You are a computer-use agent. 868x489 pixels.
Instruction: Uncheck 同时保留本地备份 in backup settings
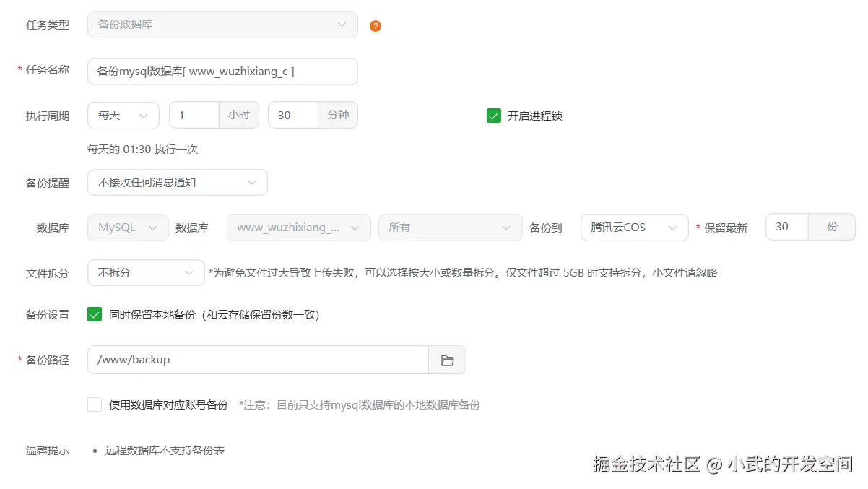click(x=94, y=315)
